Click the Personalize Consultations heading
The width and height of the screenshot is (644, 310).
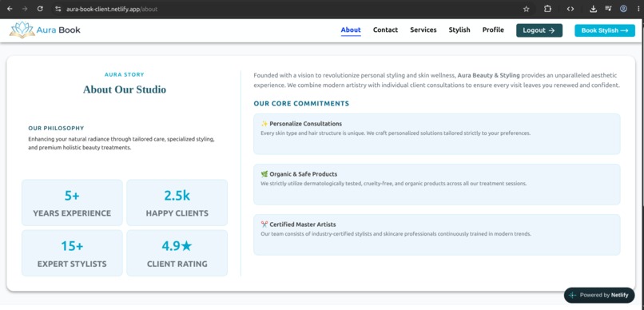(x=305, y=124)
